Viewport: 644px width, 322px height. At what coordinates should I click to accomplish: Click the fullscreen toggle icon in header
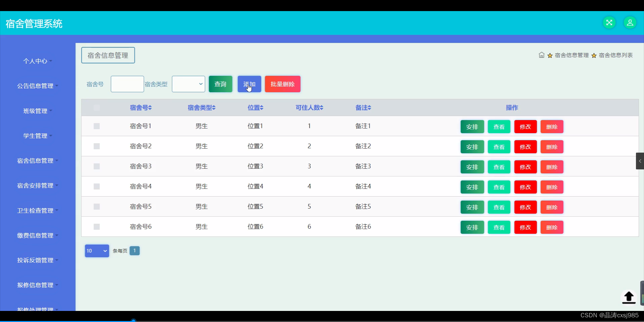tap(609, 23)
